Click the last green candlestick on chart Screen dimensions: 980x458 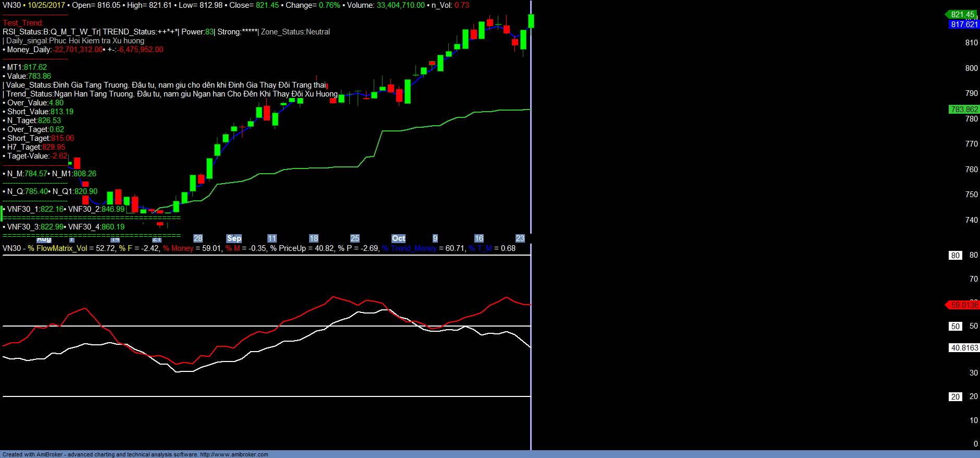[531, 21]
